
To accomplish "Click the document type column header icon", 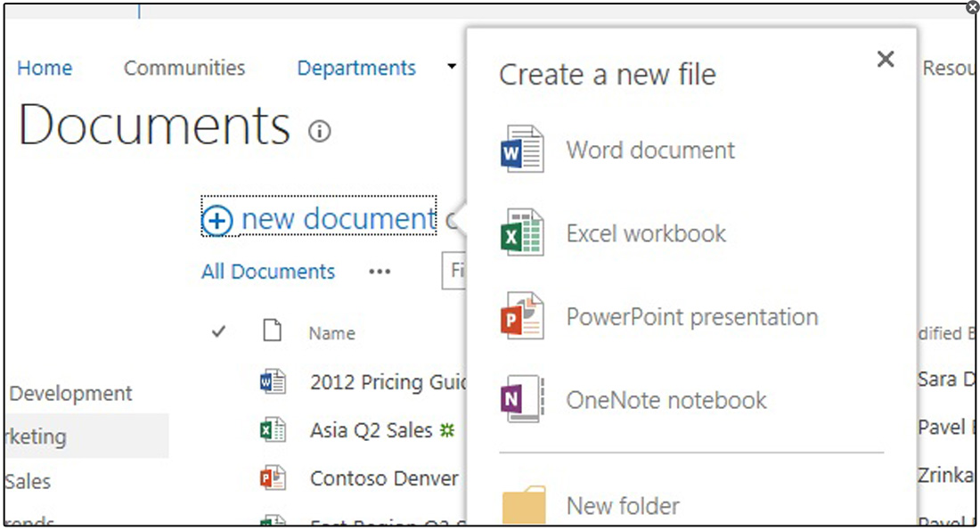I will (x=272, y=330).
